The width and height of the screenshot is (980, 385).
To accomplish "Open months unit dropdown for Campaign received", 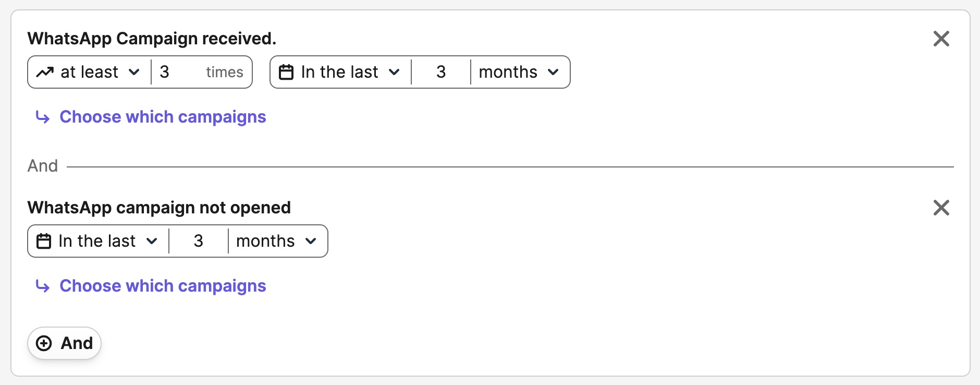I will click(x=519, y=72).
